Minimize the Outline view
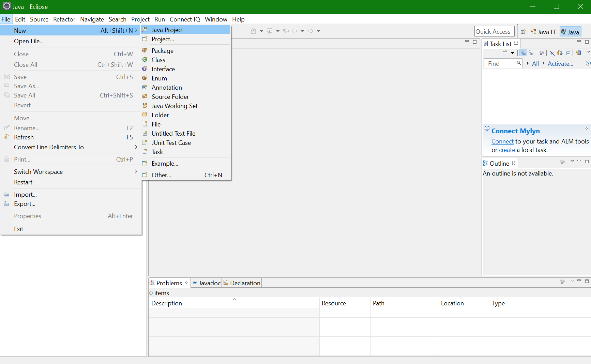Viewport: 591px width, 364px height. 579,161
